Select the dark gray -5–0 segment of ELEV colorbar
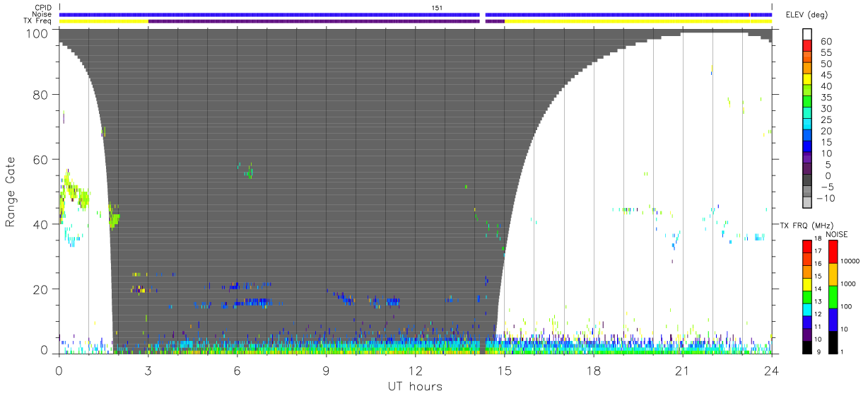The image size is (868, 401). [807, 181]
